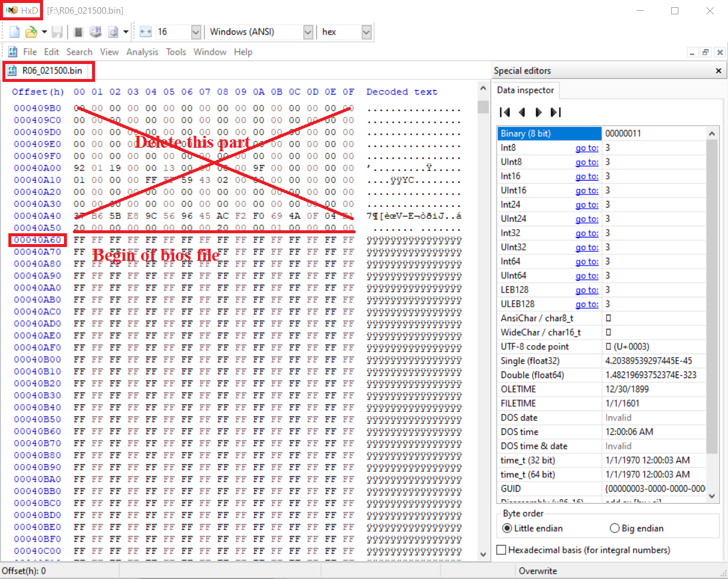This screenshot has height=579, width=728.
Task: Open the Analysis menu
Action: click(x=142, y=52)
